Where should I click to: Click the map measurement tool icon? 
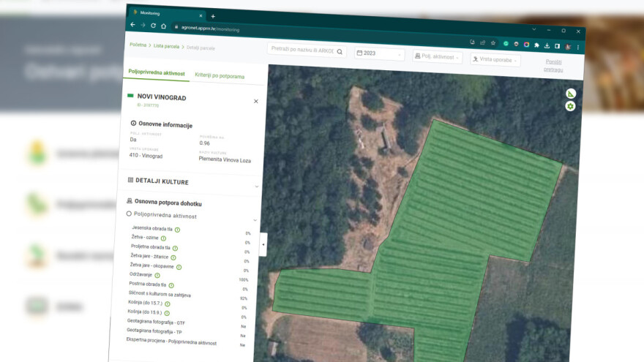click(571, 94)
